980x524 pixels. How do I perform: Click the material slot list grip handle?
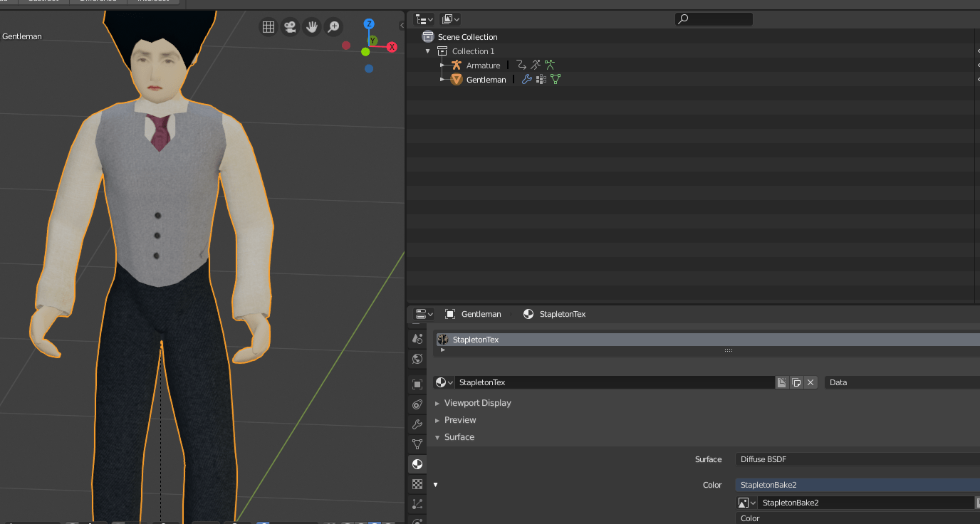(x=729, y=350)
